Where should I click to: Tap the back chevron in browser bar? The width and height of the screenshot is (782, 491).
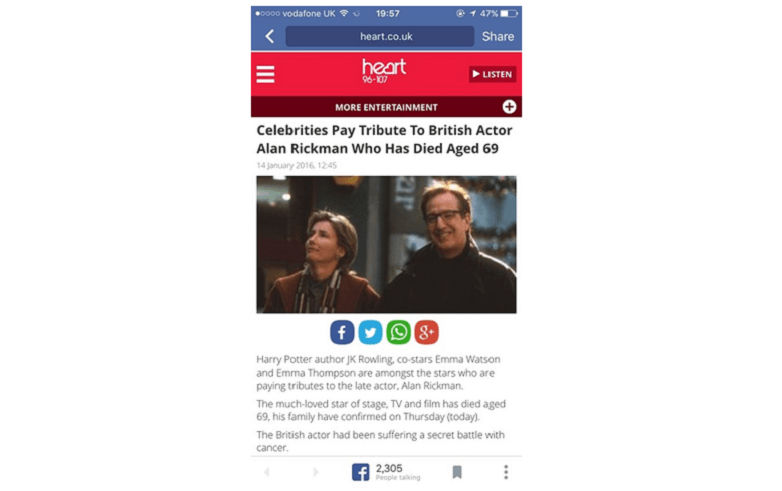270,36
